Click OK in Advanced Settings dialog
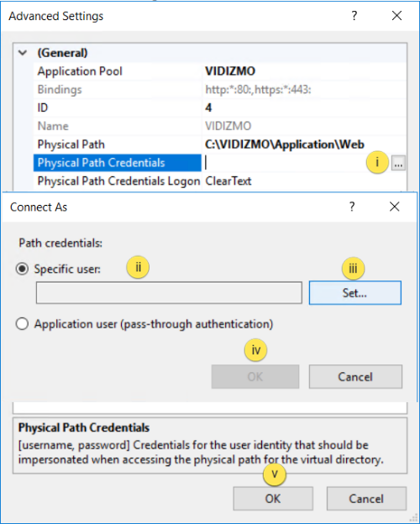 [273, 499]
